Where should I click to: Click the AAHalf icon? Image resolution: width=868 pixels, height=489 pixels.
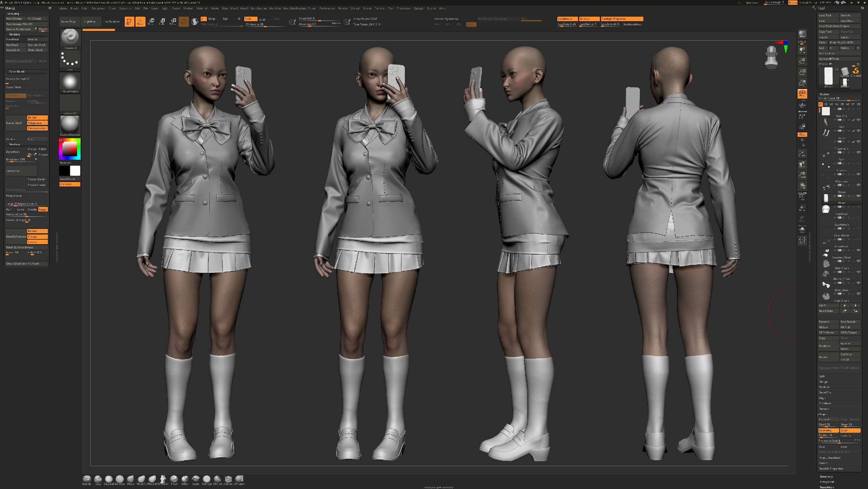tap(802, 83)
